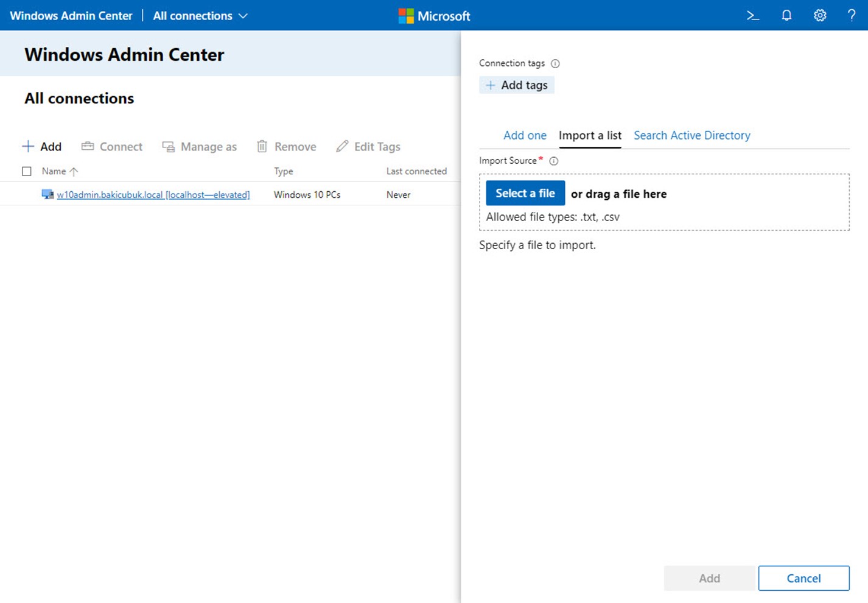The height and width of the screenshot is (603, 868).
Task: Click the Manage as toolbar button
Action: [x=199, y=147]
